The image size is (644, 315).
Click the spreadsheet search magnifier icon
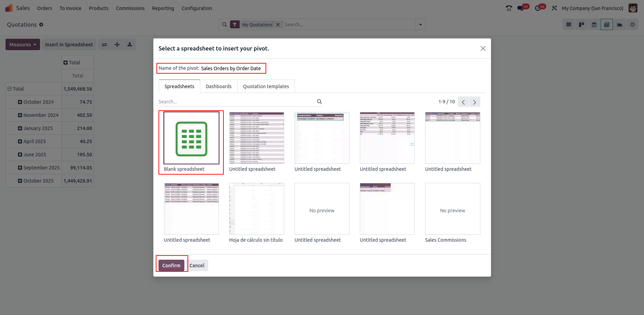point(319,102)
